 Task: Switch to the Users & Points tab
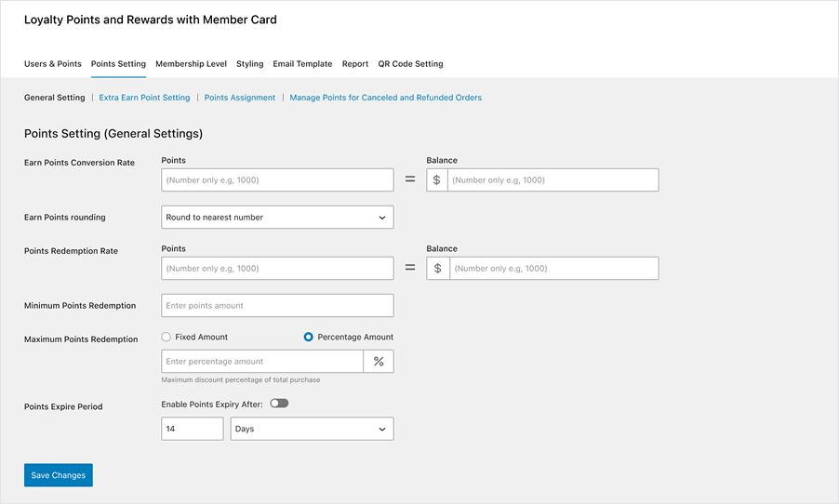pyautogui.click(x=53, y=64)
